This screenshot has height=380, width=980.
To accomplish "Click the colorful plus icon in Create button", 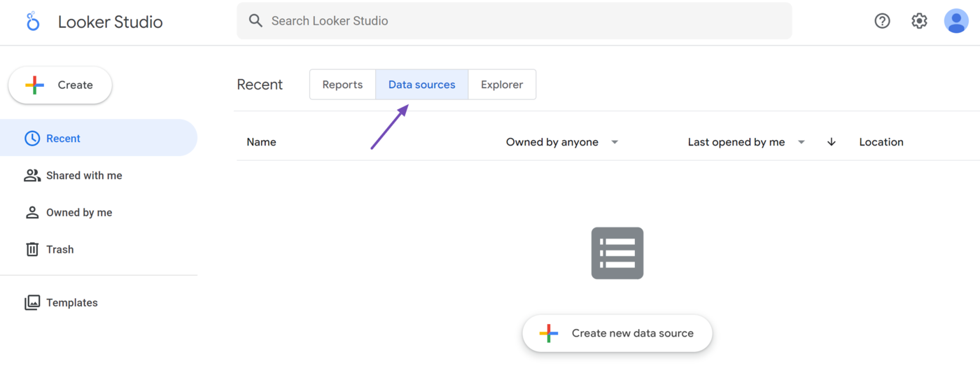I will (x=35, y=85).
